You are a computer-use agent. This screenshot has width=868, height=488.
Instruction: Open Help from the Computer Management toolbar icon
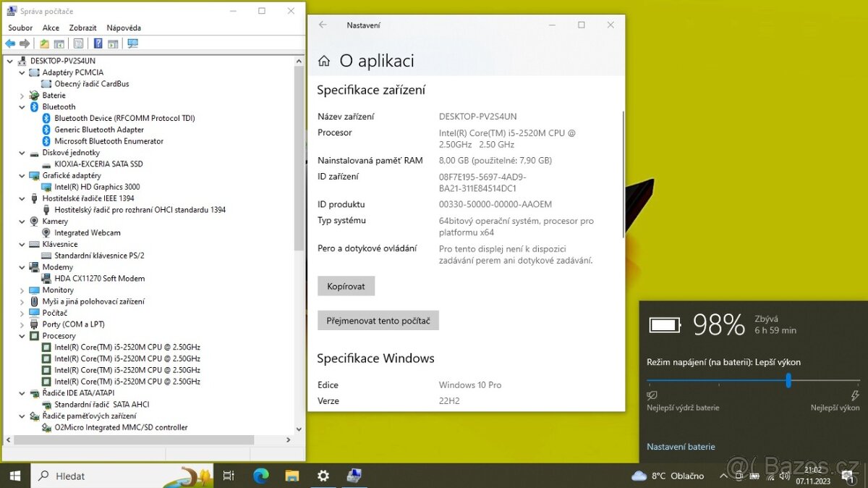(x=98, y=43)
